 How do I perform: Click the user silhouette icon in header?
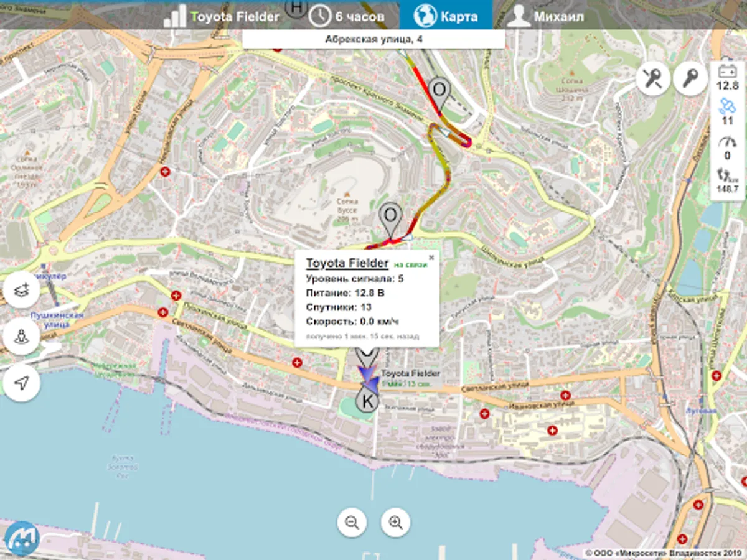point(517,16)
